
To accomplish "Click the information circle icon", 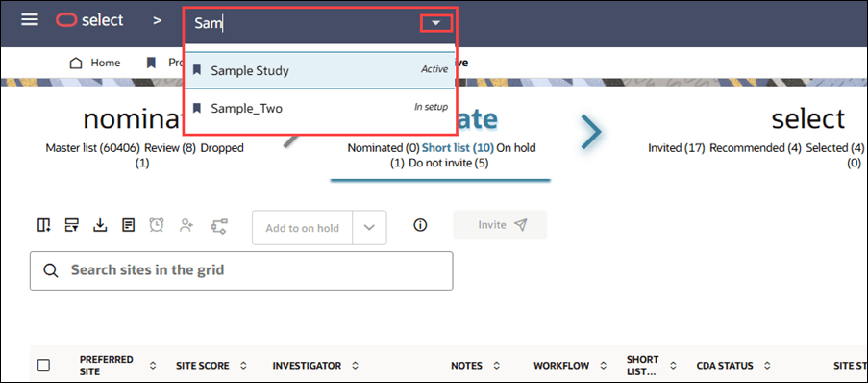I will coord(421,225).
